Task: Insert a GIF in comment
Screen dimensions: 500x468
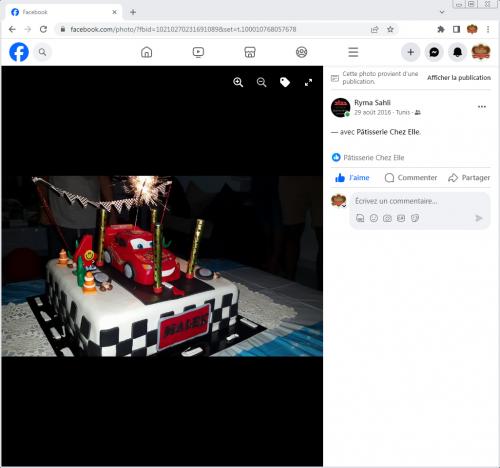Action: pyautogui.click(x=401, y=218)
